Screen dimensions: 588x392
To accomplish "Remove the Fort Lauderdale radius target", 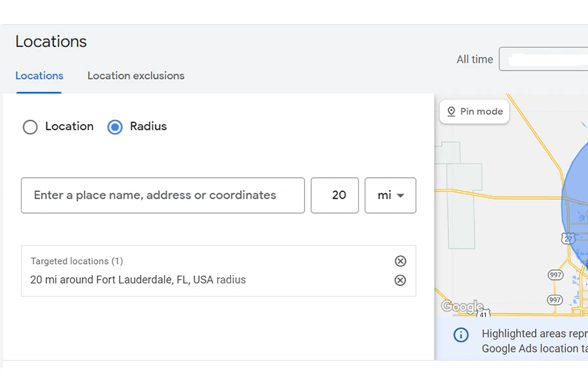I will point(400,280).
